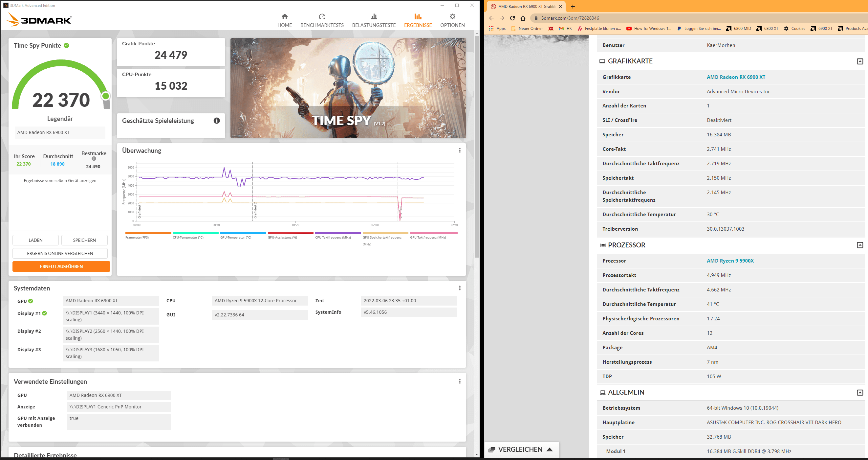Click the SPEICHERN button
Viewport: 868px width, 460px height.
pos(85,240)
